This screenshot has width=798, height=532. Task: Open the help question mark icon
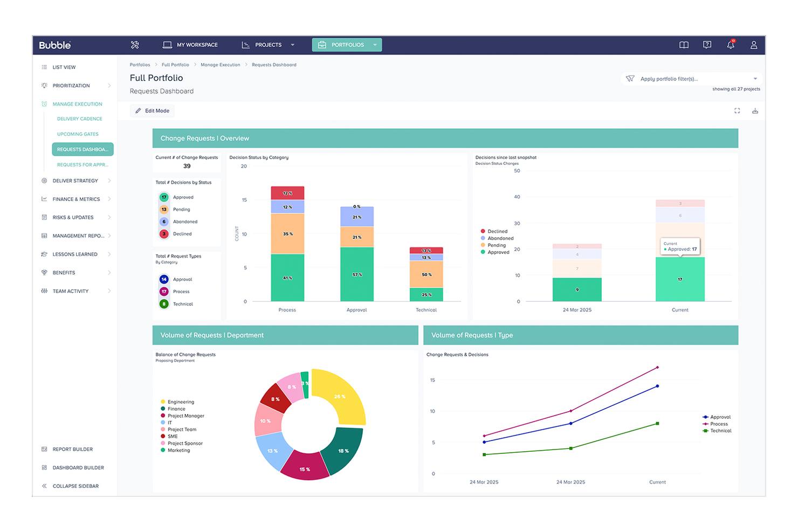click(707, 45)
